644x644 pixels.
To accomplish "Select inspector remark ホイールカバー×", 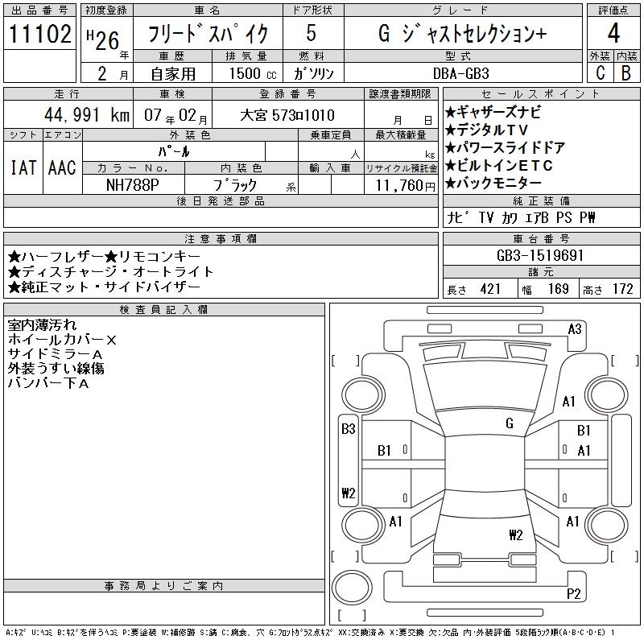I will point(62,340).
